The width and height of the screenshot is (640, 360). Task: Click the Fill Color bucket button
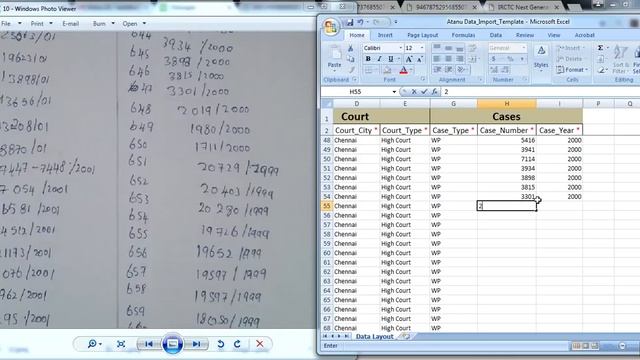387,71
